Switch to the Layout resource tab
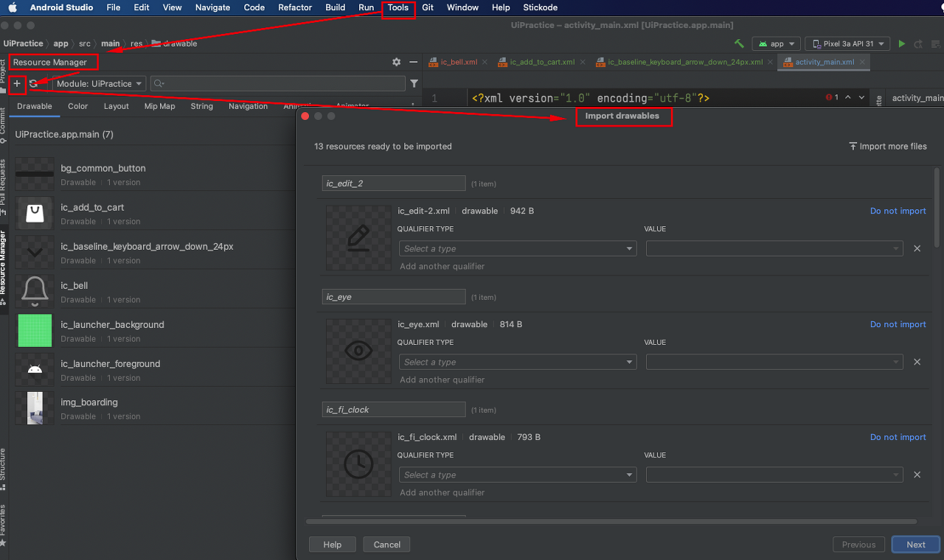This screenshot has width=944, height=560. 116,106
